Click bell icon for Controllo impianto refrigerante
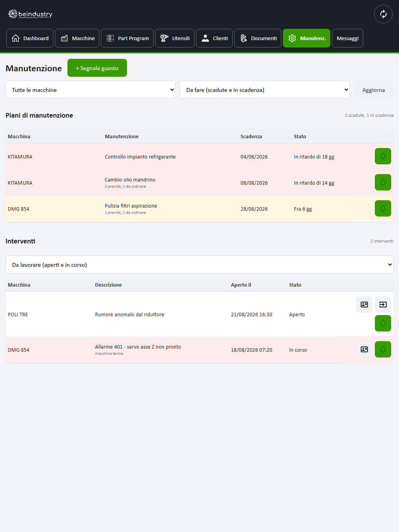This screenshot has height=532, width=399. click(x=383, y=156)
